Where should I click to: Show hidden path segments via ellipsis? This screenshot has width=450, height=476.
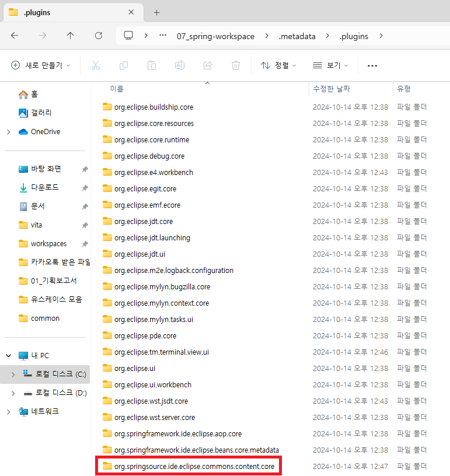(x=163, y=36)
